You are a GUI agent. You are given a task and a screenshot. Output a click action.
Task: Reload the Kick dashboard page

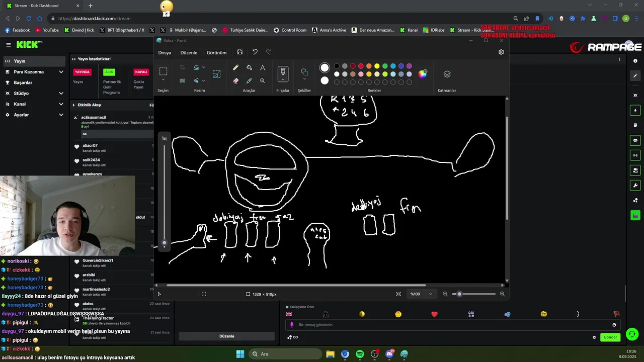point(29,19)
